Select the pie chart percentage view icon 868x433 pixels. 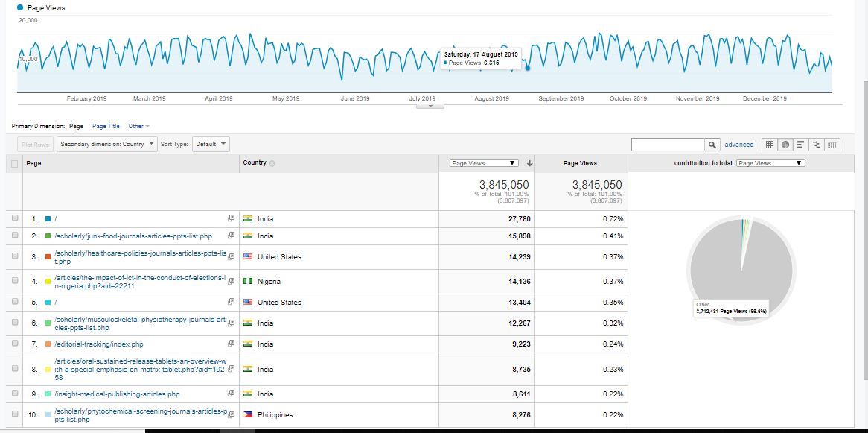coord(784,145)
